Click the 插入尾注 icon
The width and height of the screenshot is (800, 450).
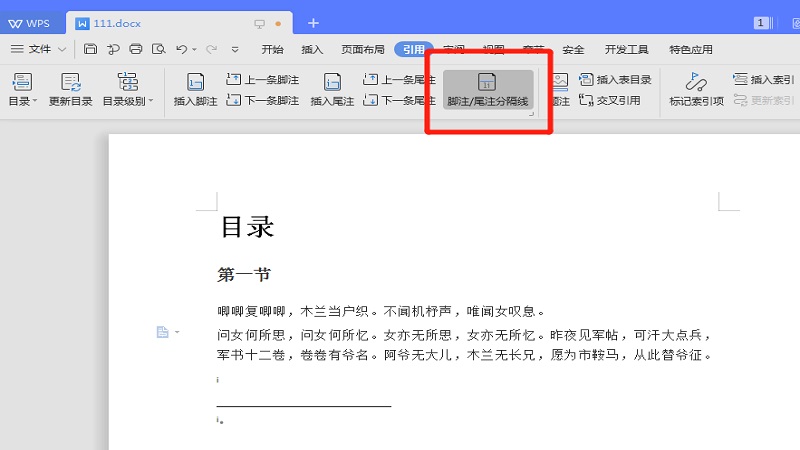(x=332, y=83)
